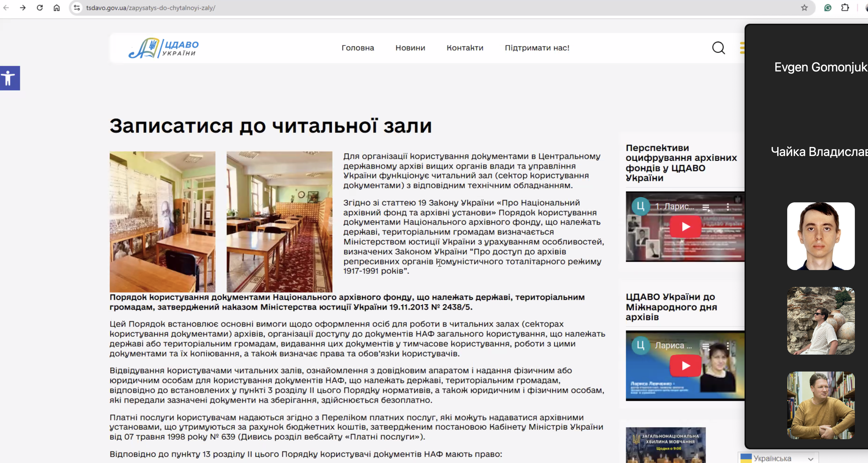Screen dimensions: 868x463
Task: Play the second Лариса YouTube video
Action: pos(685,366)
